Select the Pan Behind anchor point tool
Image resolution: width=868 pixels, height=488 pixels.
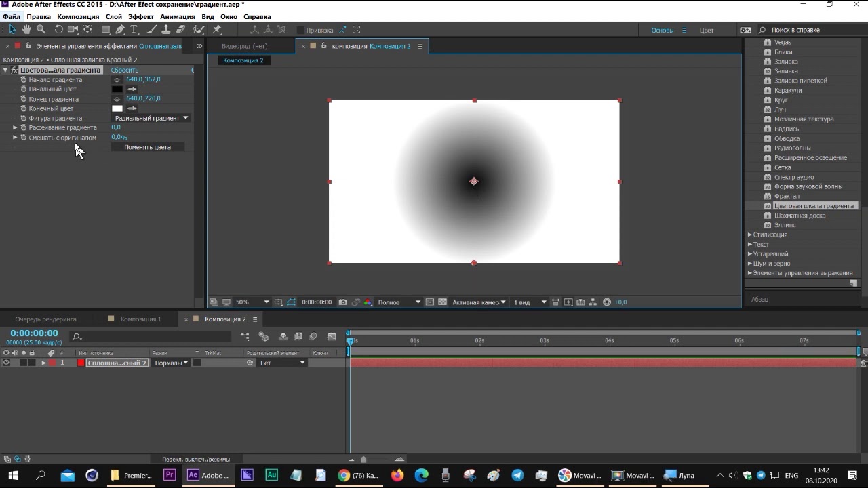click(x=87, y=29)
